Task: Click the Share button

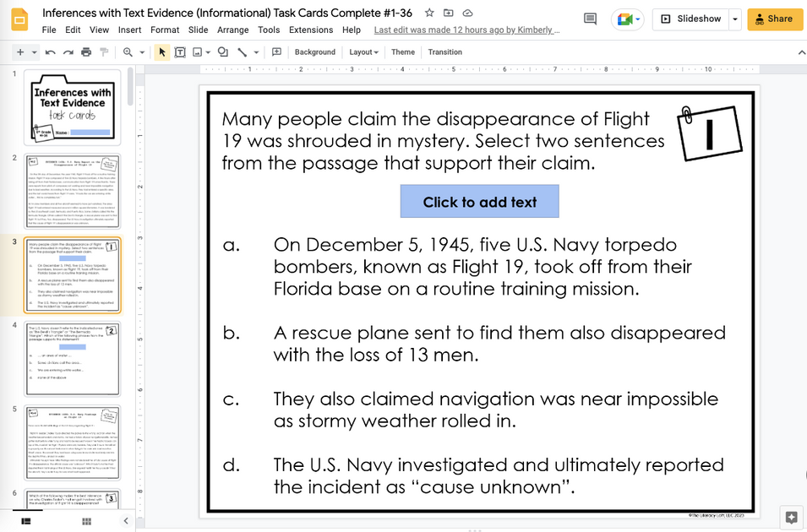Action: click(x=775, y=19)
